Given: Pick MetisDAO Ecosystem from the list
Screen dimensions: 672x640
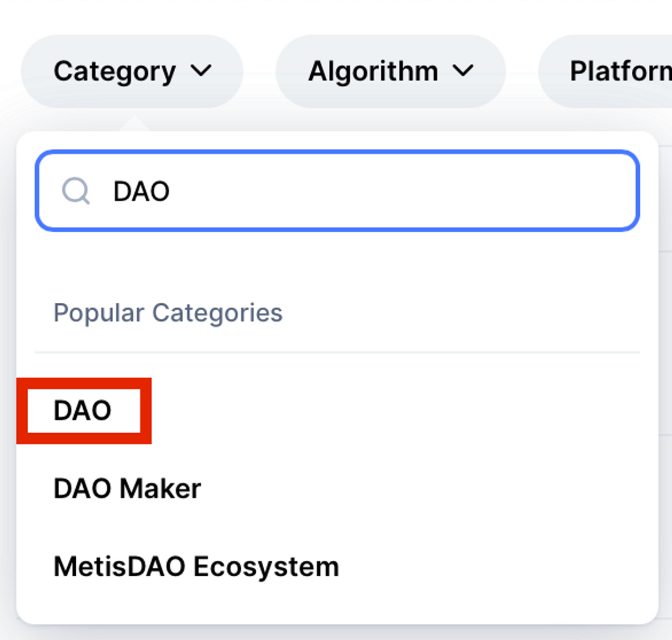Looking at the screenshot, I should pos(196,566).
